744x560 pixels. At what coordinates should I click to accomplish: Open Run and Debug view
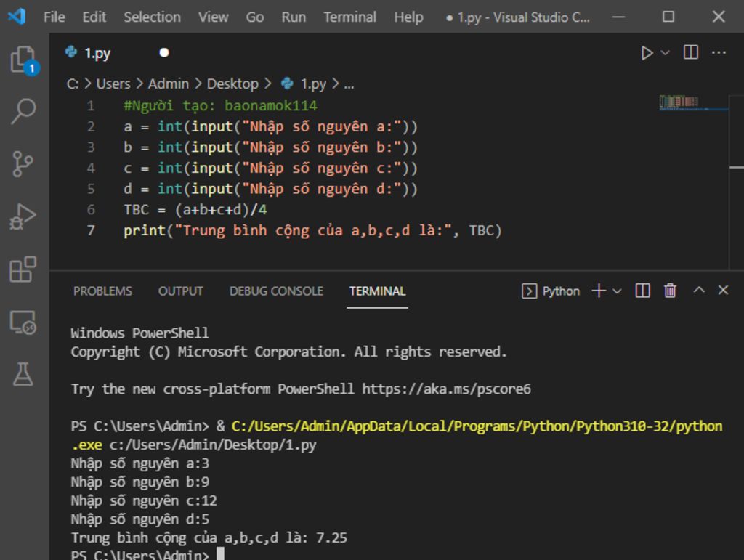coord(23,216)
